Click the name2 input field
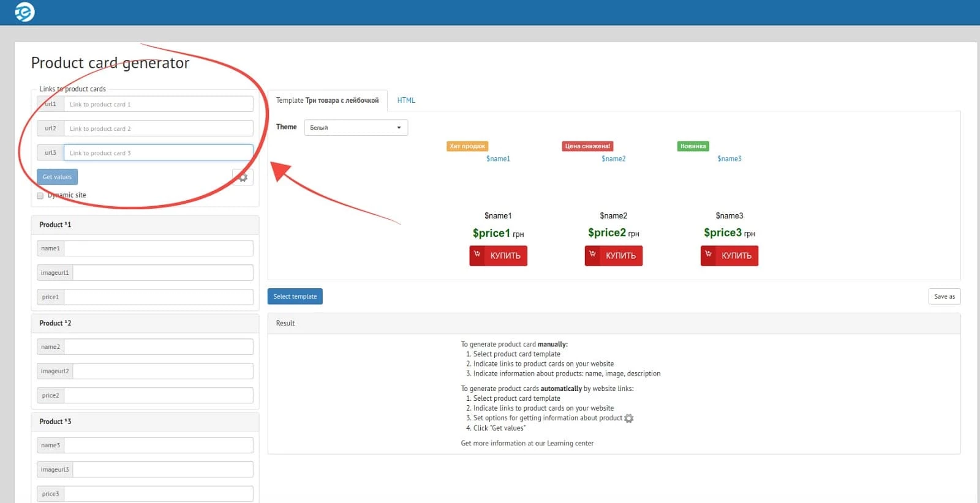980x503 pixels. point(159,347)
